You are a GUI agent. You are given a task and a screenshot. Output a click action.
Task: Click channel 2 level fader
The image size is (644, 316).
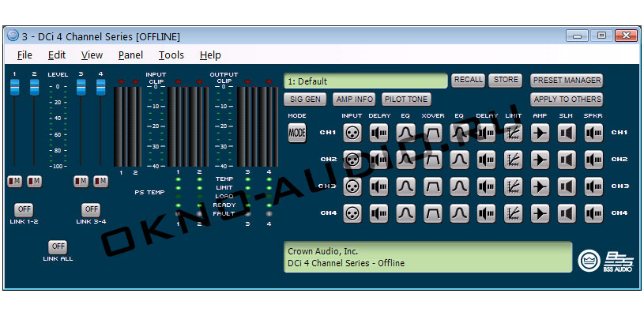click(x=35, y=88)
